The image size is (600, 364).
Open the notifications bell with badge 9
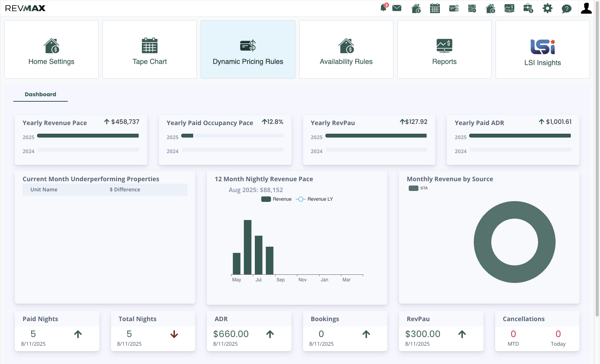[x=384, y=8]
